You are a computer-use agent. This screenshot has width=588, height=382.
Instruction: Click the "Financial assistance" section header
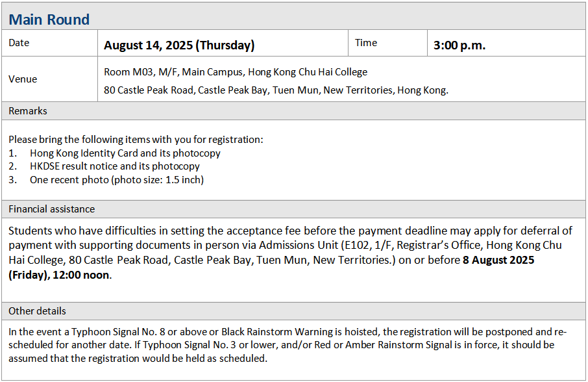[x=52, y=209]
